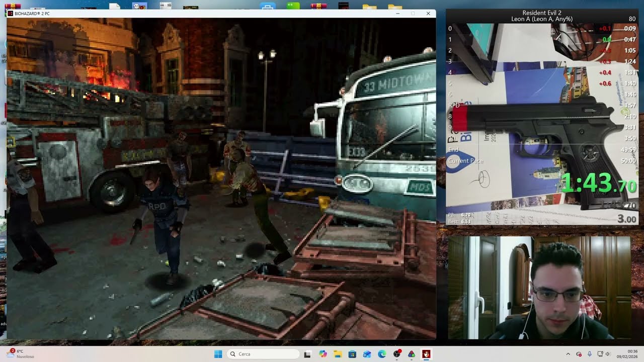
Task: Launch Copilot from the taskbar
Action: 323,354
